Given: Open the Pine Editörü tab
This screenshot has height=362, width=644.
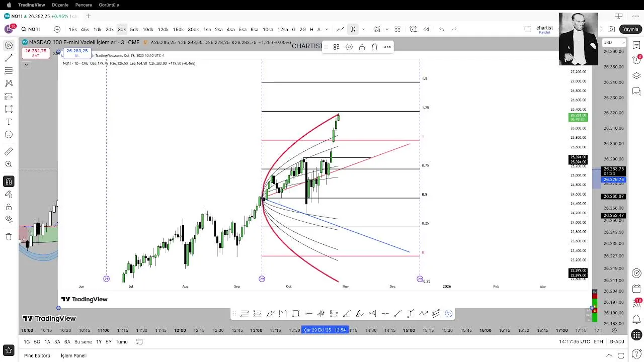Looking at the screenshot, I should (x=37, y=355).
